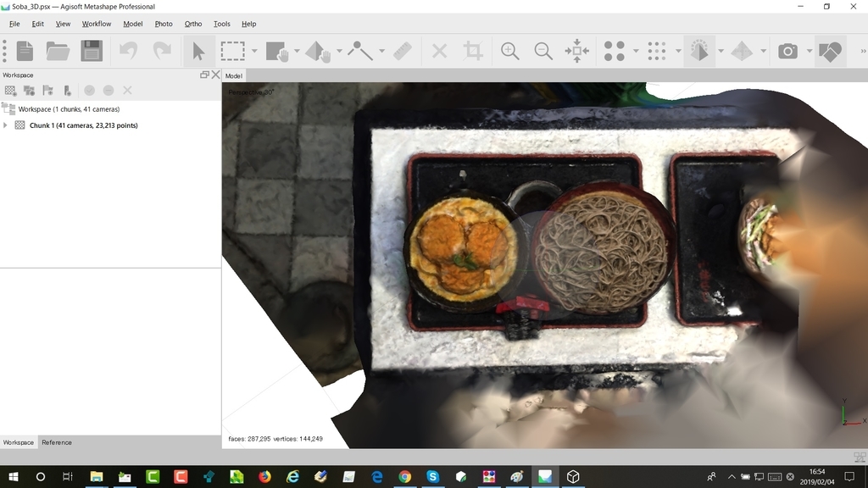
Task: Zoom in on the model view
Action: coord(509,51)
